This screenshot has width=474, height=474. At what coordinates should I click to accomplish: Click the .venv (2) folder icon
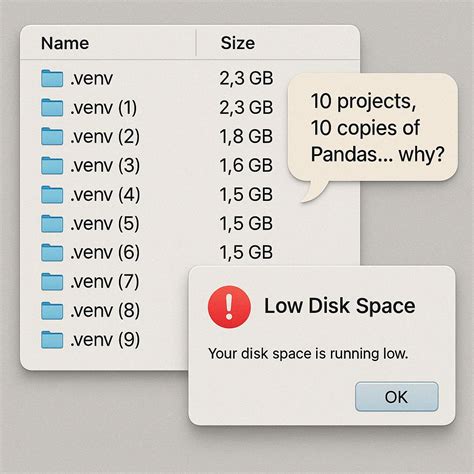pos(52,136)
